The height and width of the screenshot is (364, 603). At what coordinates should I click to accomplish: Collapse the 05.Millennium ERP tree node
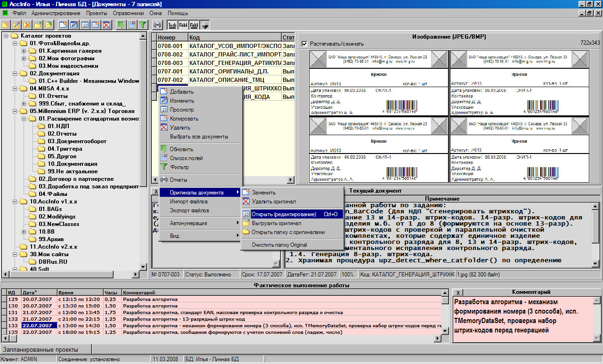15,111
